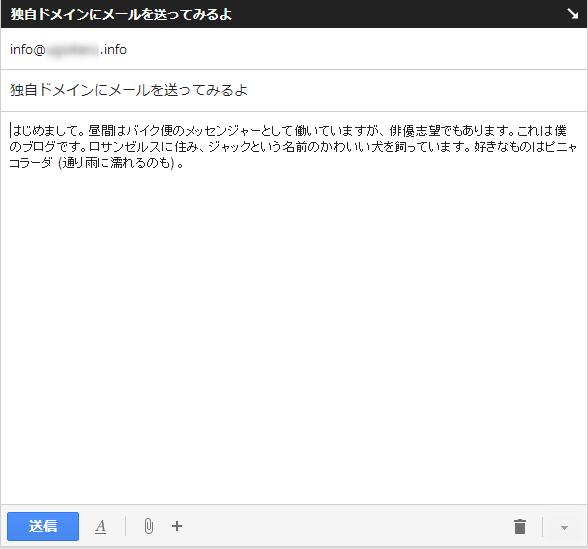Expand more options dropdown arrow beside trash
Screen dimensions: 588x549
pyautogui.click(x=564, y=527)
